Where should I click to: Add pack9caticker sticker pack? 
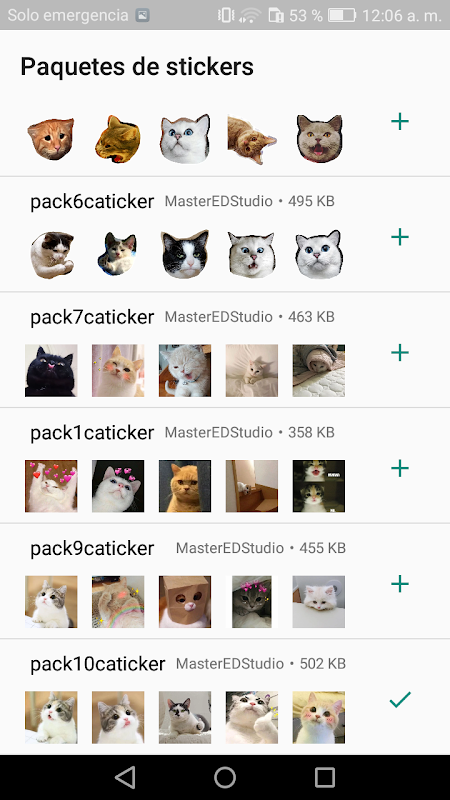click(400, 584)
